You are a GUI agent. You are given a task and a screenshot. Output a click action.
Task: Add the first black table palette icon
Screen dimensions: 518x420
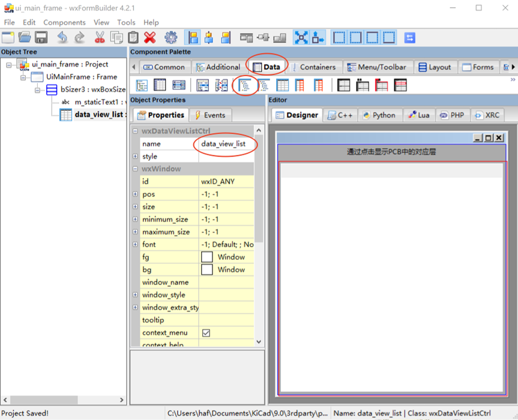[343, 85]
